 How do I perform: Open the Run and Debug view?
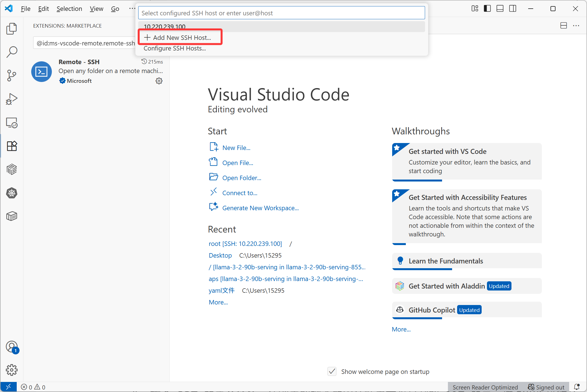click(11, 99)
